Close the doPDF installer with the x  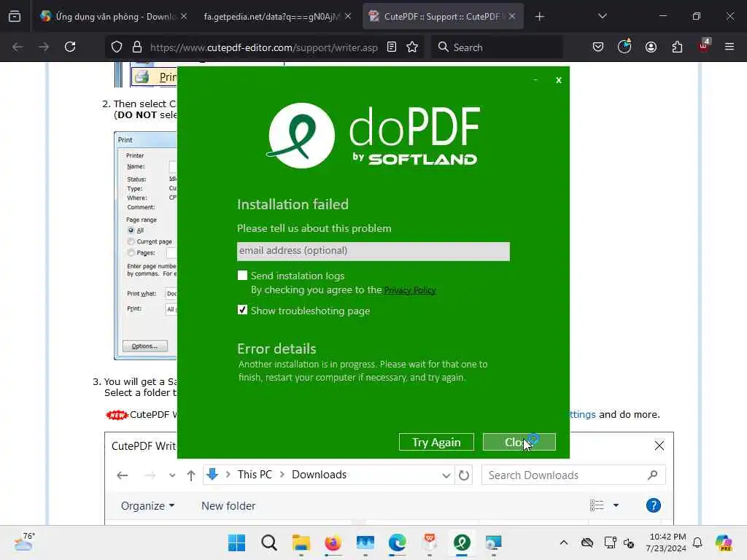pyautogui.click(x=558, y=80)
